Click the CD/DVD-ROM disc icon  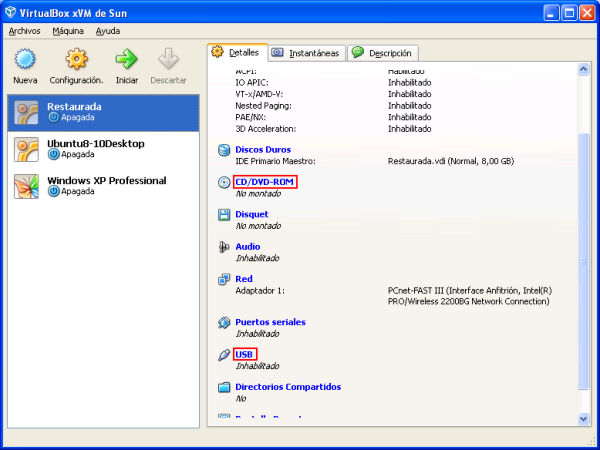pyautogui.click(x=224, y=182)
